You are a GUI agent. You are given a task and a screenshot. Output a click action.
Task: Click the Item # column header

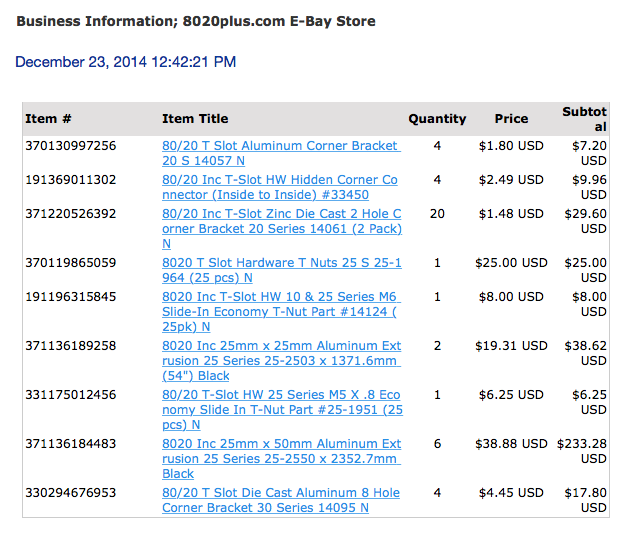pos(48,119)
